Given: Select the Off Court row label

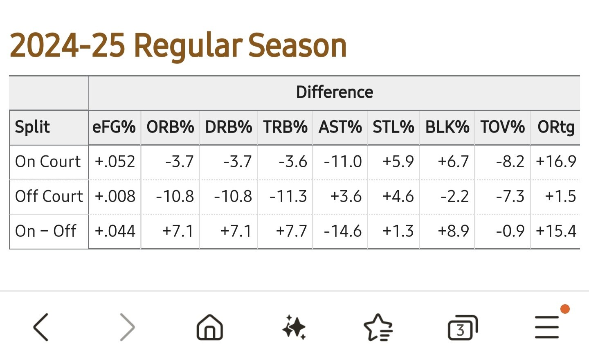Looking at the screenshot, I should coord(49,197).
